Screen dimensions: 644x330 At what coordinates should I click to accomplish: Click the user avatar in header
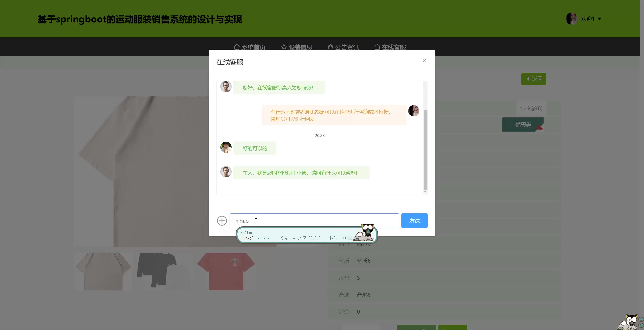pos(571,19)
